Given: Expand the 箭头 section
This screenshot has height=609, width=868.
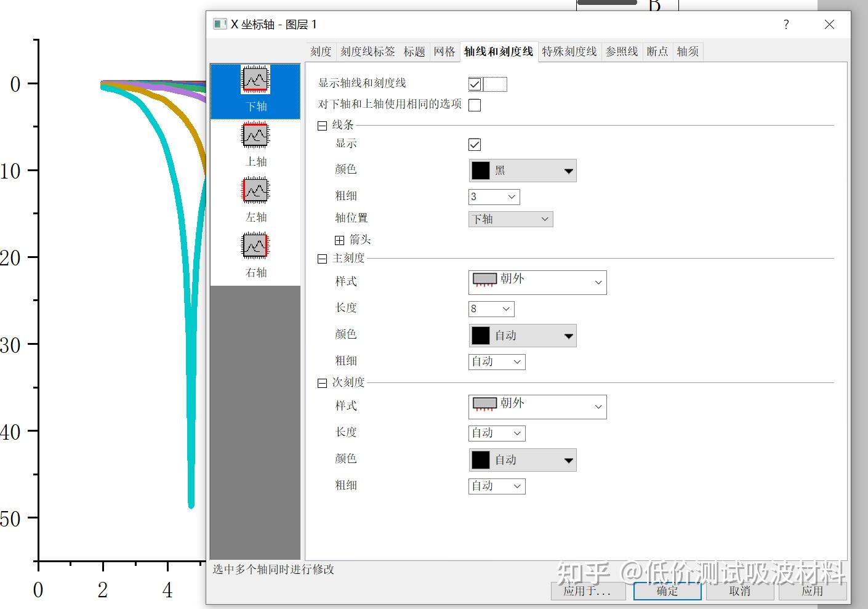Looking at the screenshot, I should 339,240.
